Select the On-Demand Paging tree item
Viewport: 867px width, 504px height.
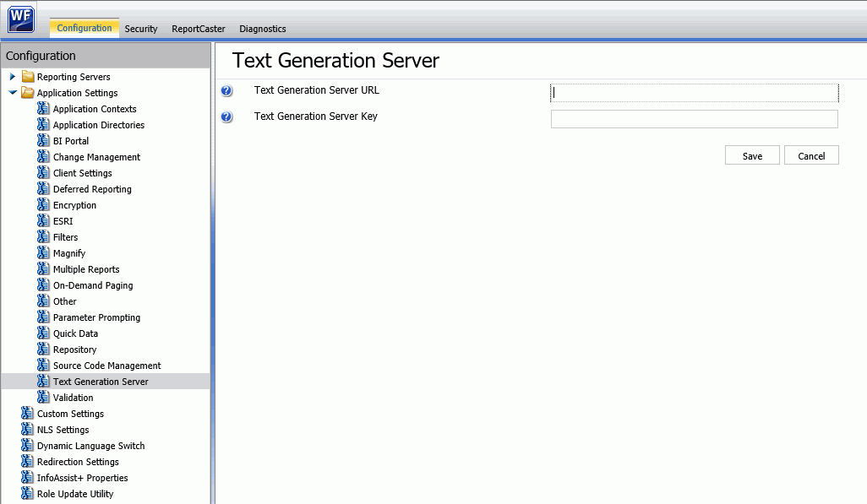[93, 285]
